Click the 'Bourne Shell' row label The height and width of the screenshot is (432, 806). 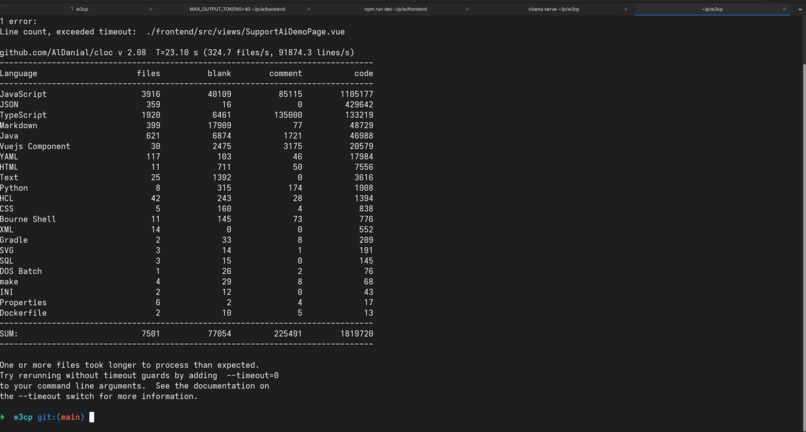tap(28, 219)
